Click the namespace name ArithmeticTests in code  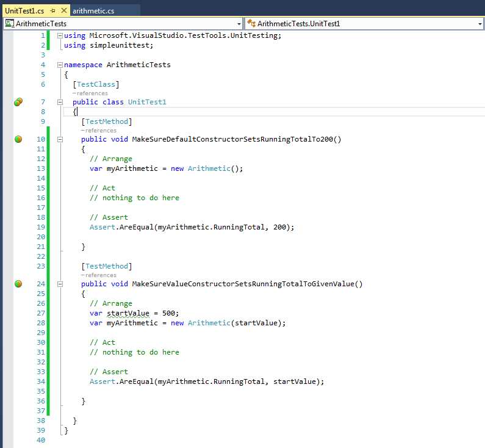[138, 65]
